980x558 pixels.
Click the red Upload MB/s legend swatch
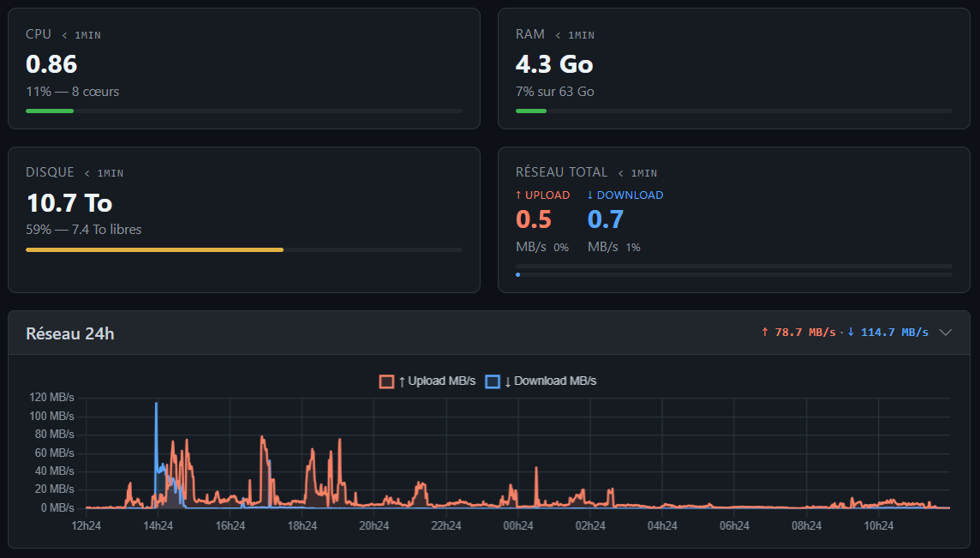tap(386, 381)
